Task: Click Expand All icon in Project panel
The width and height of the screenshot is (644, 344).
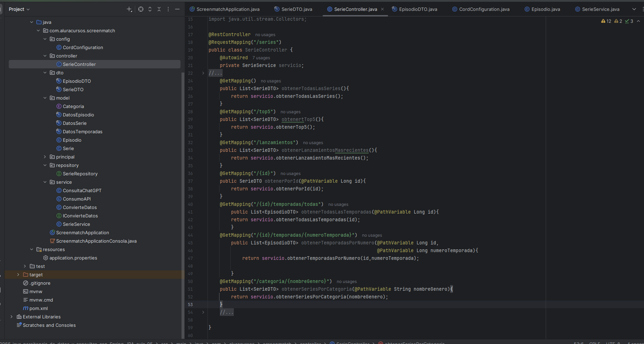Action: click(x=150, y=9)
